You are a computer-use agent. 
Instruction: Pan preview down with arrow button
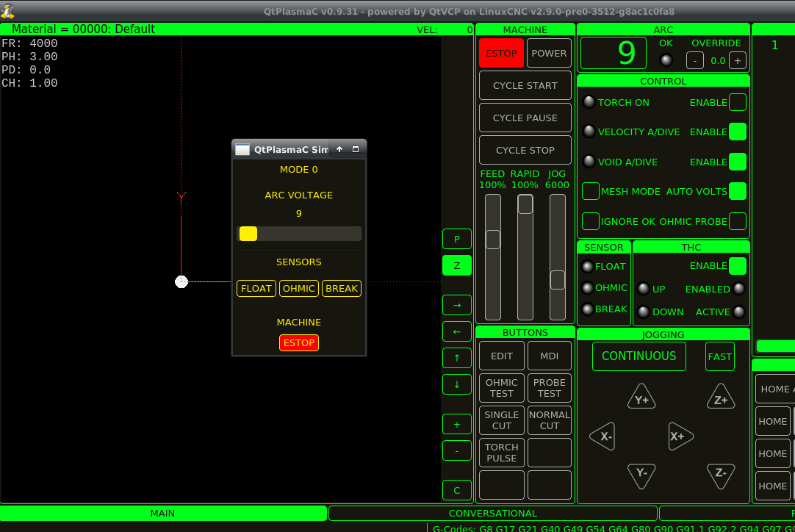(x=457, y=384)
